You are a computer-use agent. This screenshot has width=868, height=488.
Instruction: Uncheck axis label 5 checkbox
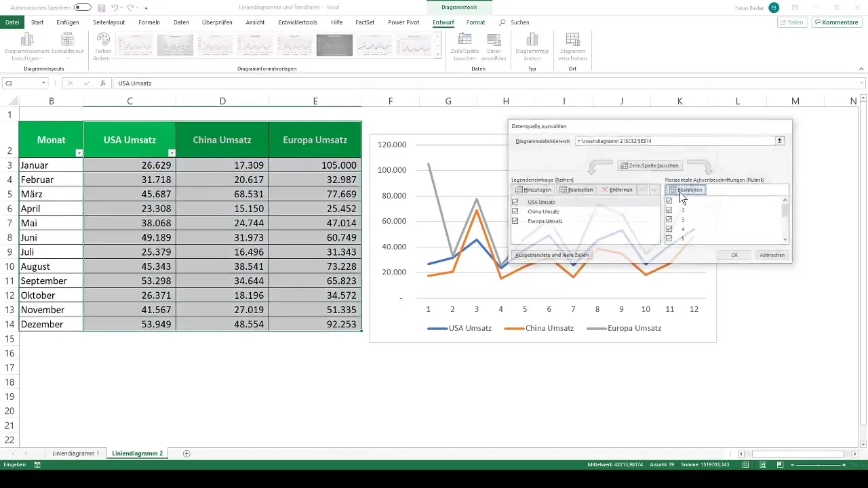pos(669,238)
